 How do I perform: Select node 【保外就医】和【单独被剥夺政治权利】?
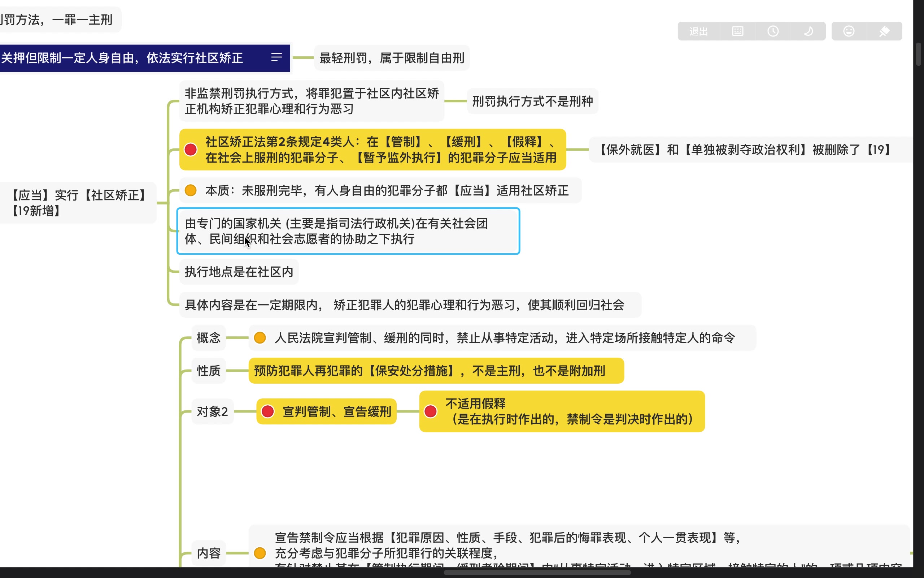[x=750, y=150]
